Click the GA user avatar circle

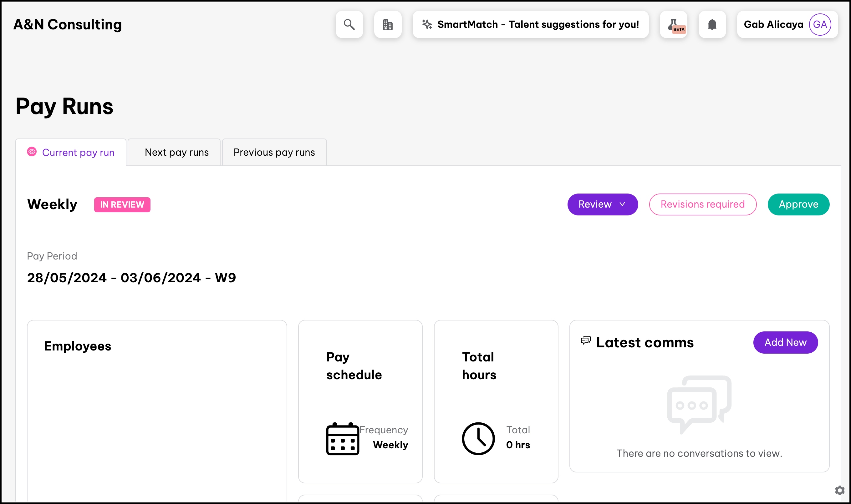[x=820, y=24]
